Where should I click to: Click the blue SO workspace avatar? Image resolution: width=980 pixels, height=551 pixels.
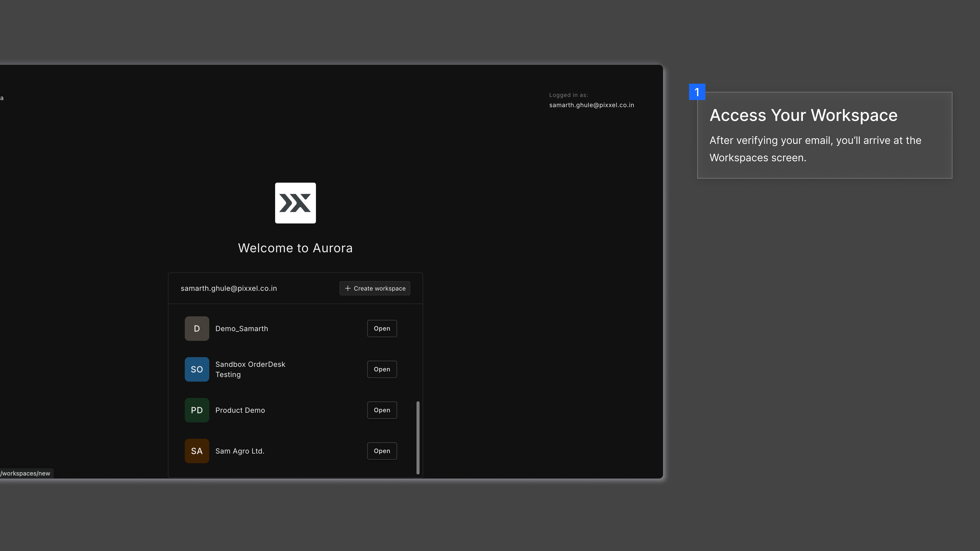tap(197, 369)
